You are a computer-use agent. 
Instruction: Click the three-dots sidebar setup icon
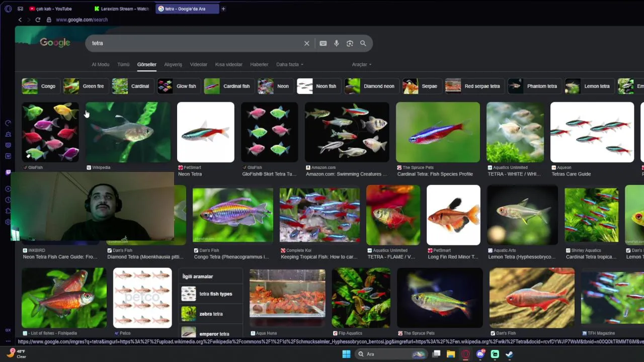tap(8, 341)
